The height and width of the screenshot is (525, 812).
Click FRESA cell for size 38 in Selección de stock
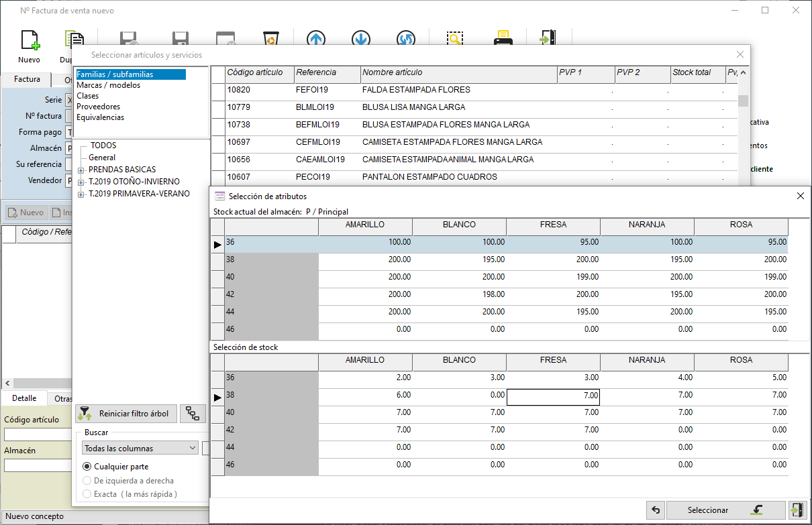coord(553,397)
